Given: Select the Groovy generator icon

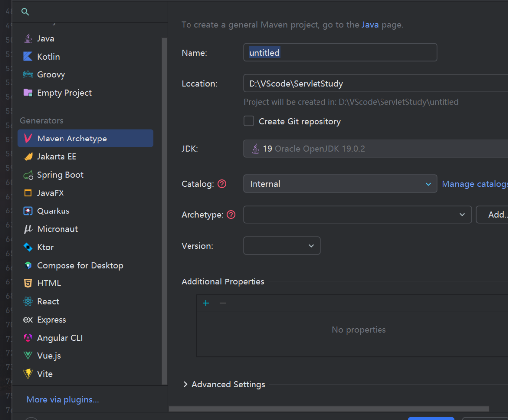Looking at the screenshot, I should pyautogui.click(x=28, y=75).
